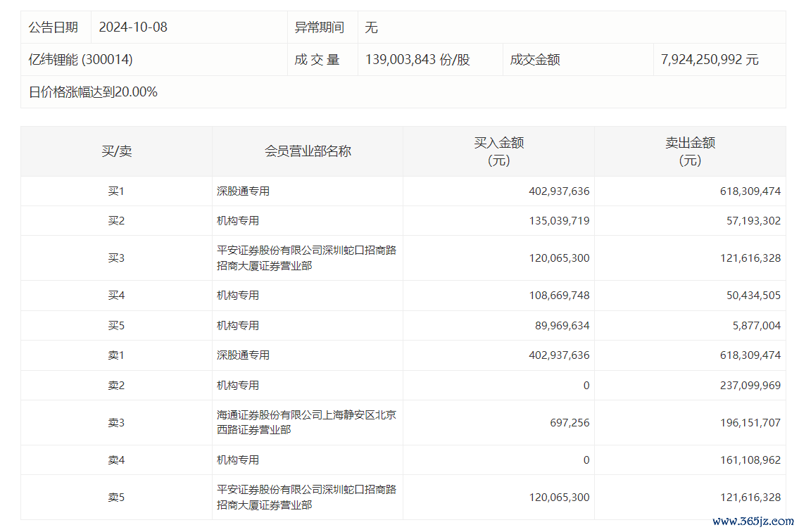Image resolution: width=799 pixels, height=532 pixels.
Task: Click 机构专用 in the 买2 row
Action: [x=238, y=221]
